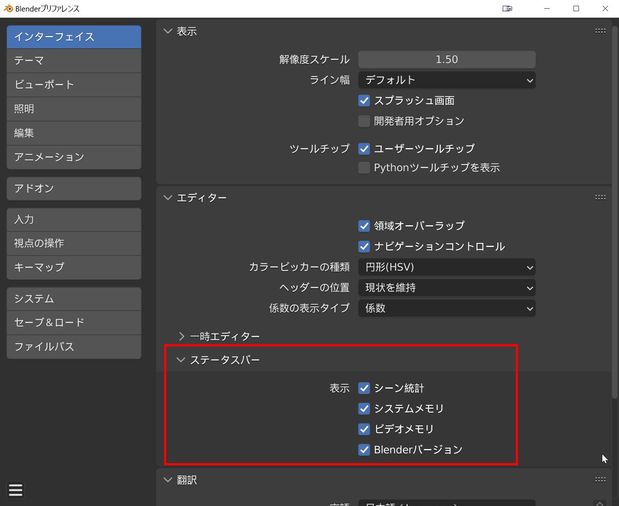
Task: Click grip dots icon of エディター panel
Action: pyautogui.click(x=600, y=197)
